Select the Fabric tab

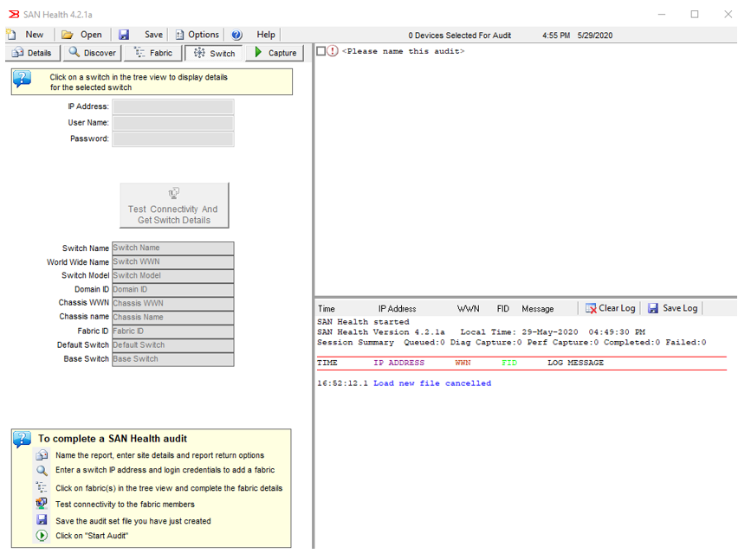pos(152,53)
